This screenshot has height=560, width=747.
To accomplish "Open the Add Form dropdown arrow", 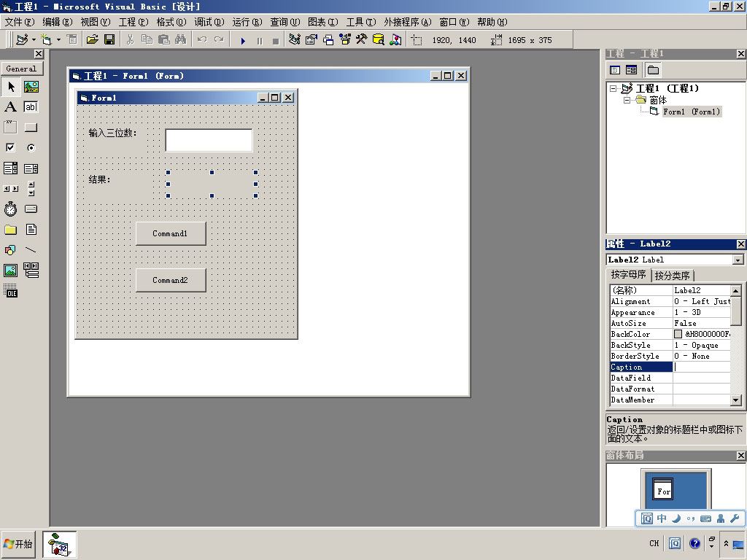I will 58,40.
